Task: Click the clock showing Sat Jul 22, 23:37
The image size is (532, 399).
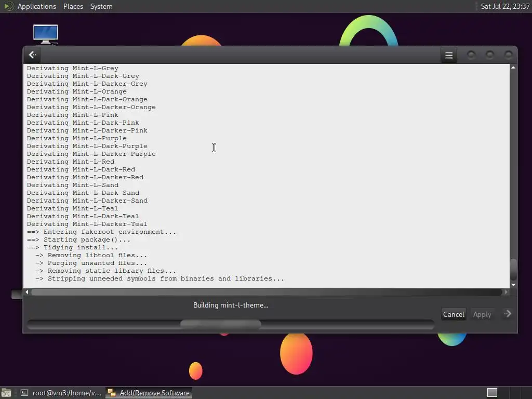Action: point(505,6)
